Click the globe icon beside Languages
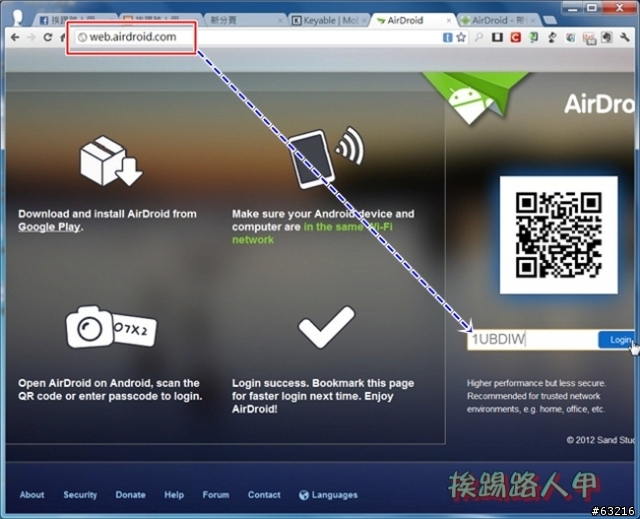This screenshot has height=519, width=640. pyautogui.click(x=304, y=495)
